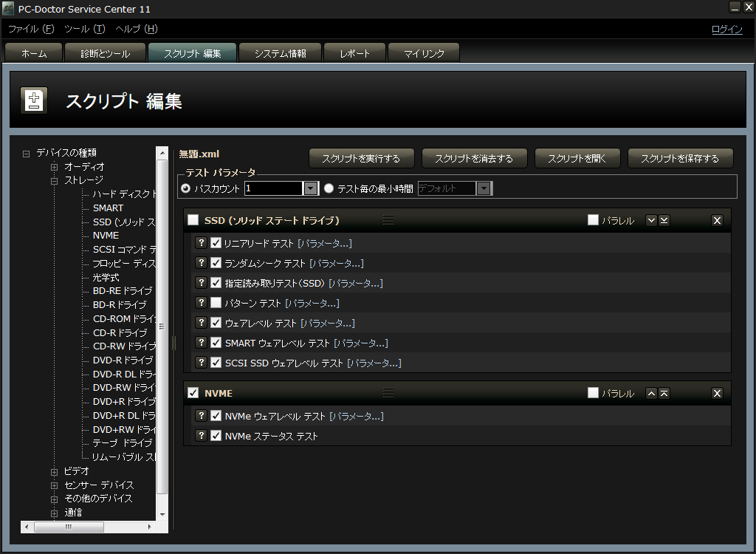
Task: Switch to the 診断とツール tab
Action: pos(105,53)
